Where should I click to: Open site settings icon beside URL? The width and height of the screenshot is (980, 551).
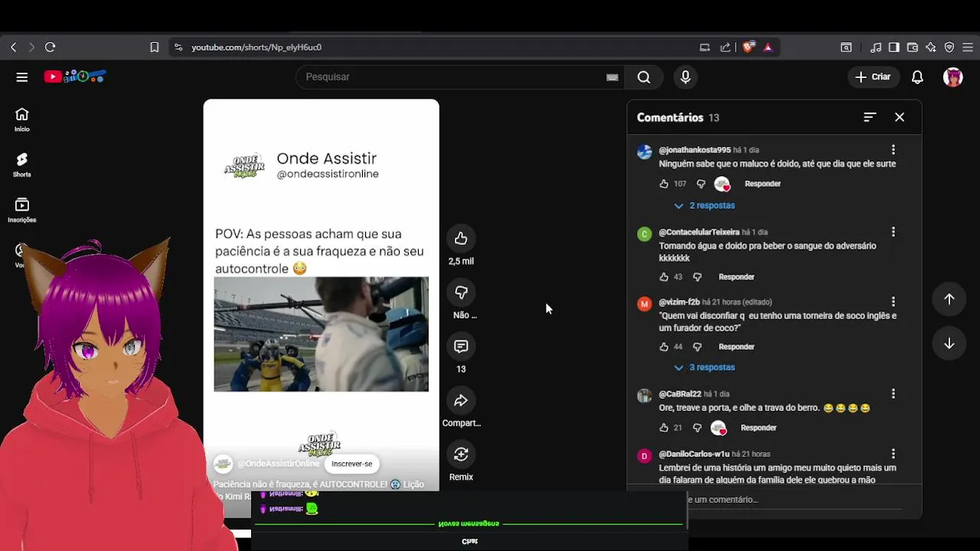178,47
